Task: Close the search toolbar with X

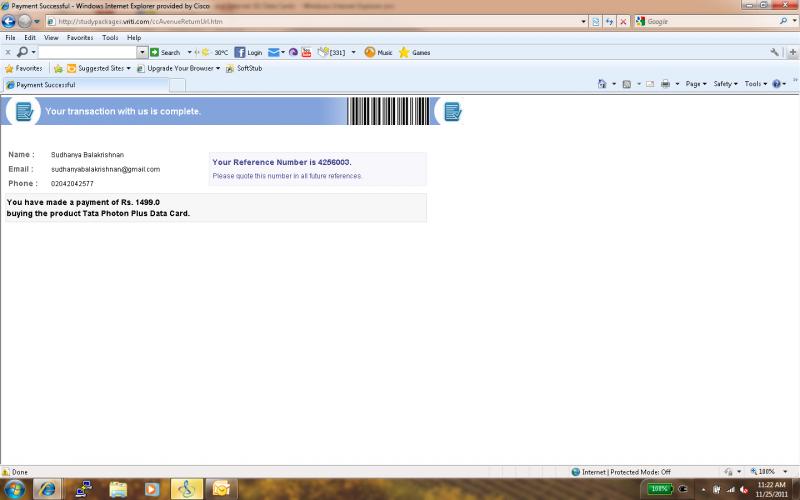Action: [8, 52]
